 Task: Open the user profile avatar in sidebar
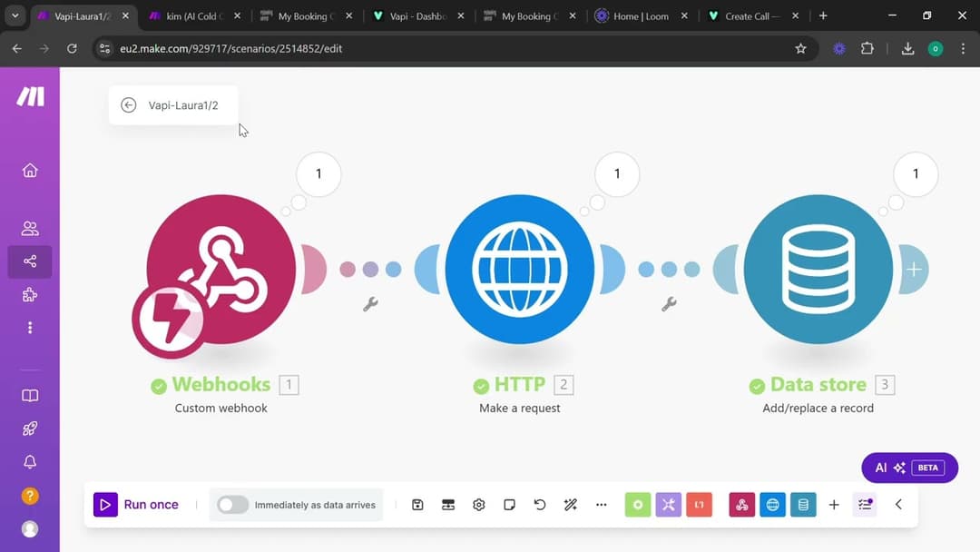tap(30, 529)
